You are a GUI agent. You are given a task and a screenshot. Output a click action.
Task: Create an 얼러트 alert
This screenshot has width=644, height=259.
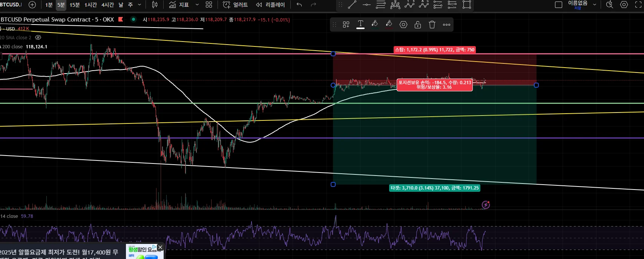[235, 5]
